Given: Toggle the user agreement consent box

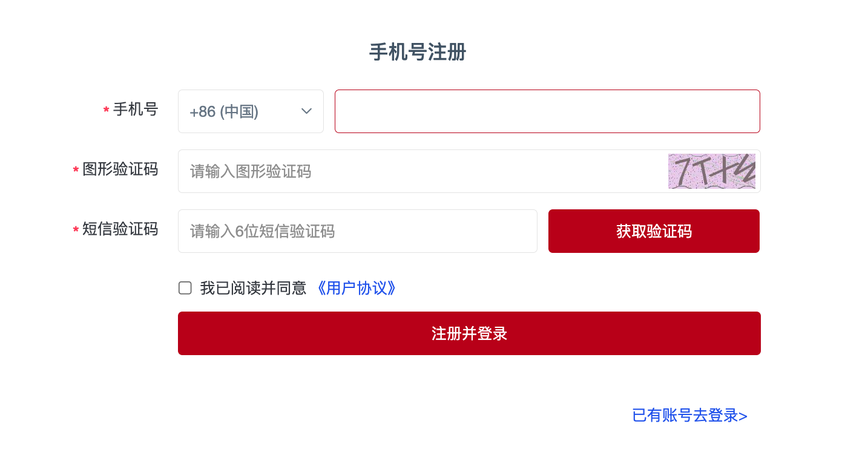Looking at the screenshot, I should pyautogui.click(x=185, y=288).
